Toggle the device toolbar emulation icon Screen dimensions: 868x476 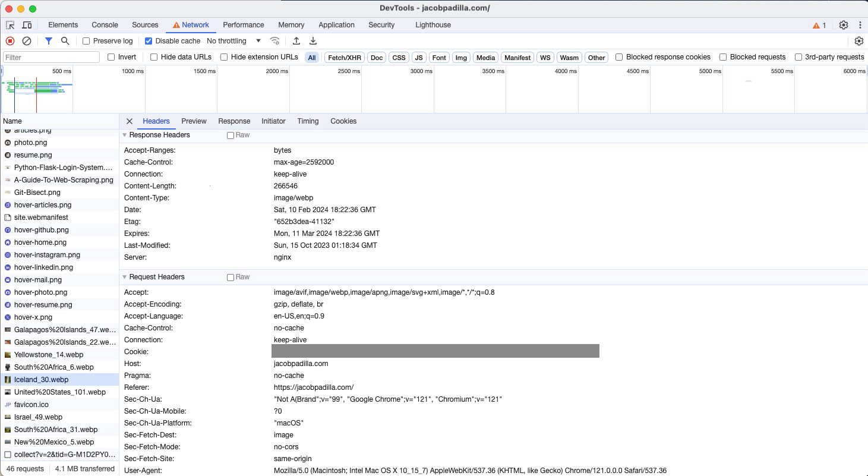[x=27, y=25]
